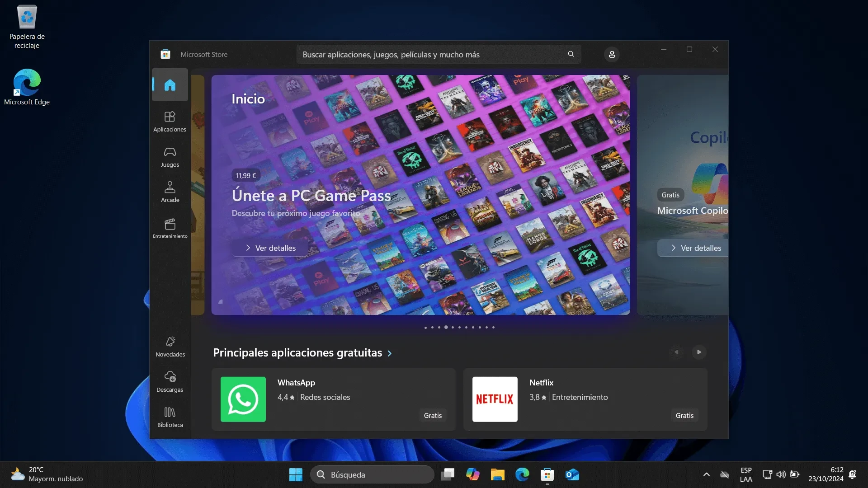Open the Windows Start menu
This screenshot has height=488, width=868.
pyautogui.click(x=296, y=474)
